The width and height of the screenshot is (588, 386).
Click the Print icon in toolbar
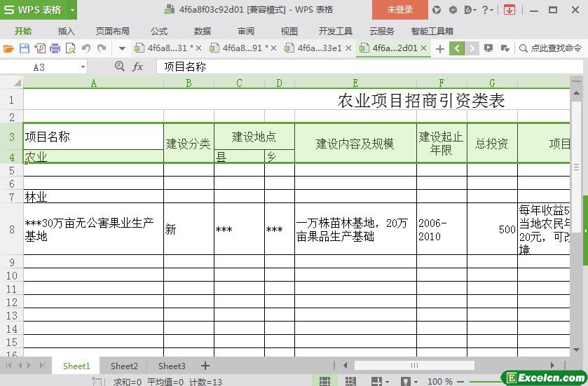(55, 48)
